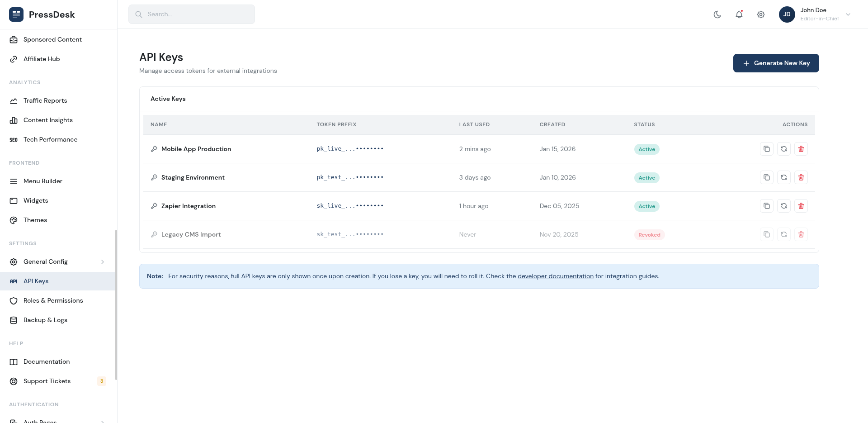The image size is (868, 423).
Task: Delete the Zapier Integration key
Action: pyautogui.click(x=801, y=206)
